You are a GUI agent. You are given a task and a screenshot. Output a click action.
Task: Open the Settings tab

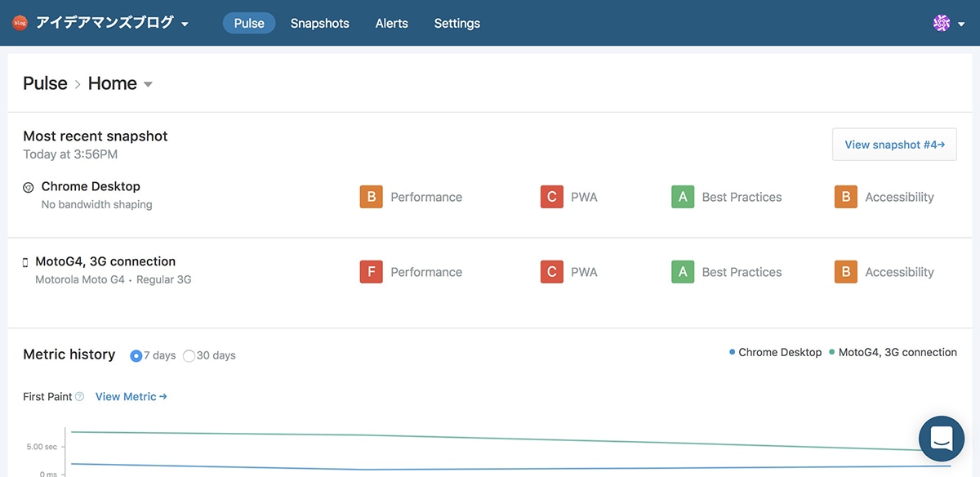click(x=457, y=23)
